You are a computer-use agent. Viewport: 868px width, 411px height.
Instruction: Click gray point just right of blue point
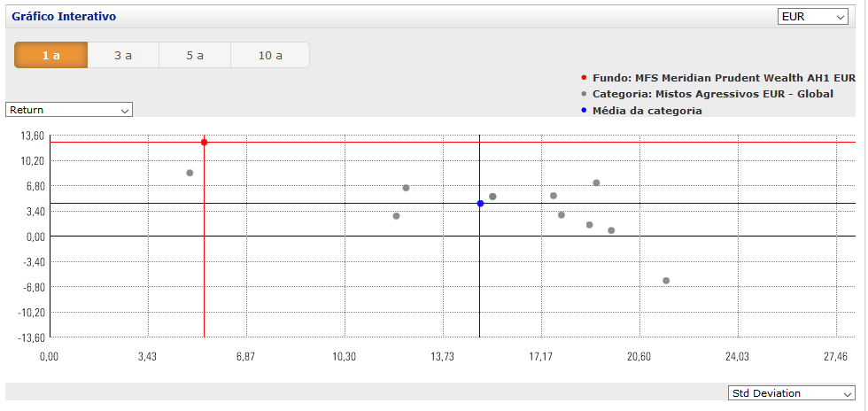pos(492,197)
